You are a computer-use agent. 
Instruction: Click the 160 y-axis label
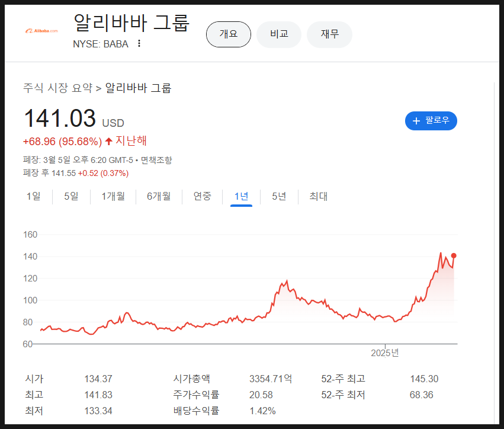[x=30, y=235]
